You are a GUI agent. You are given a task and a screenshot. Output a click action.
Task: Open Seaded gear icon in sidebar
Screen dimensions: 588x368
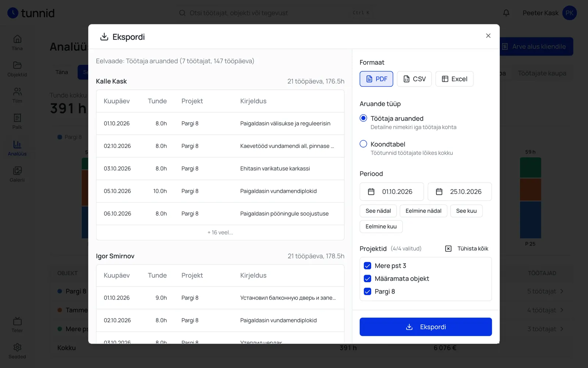pyautogui.click(x=17, y=347)
